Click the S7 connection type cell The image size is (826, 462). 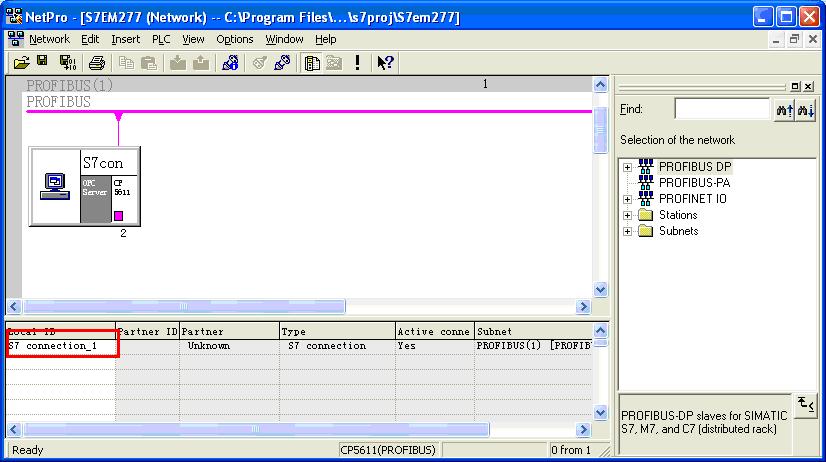pos(337,346)
